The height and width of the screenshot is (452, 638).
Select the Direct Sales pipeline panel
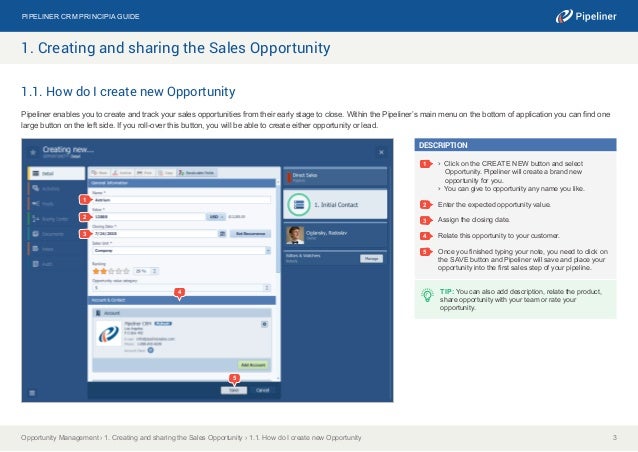(335, 177)
